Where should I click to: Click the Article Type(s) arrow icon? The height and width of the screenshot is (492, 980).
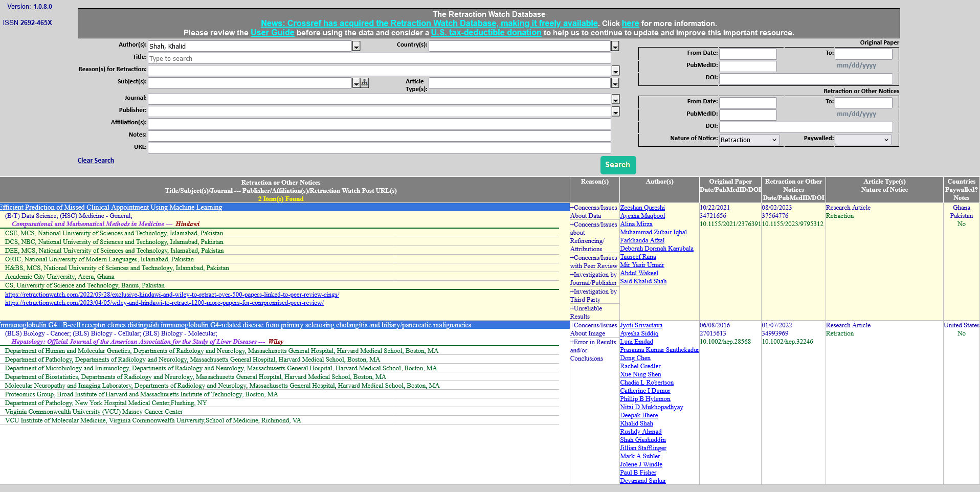(x=615, y=83)
